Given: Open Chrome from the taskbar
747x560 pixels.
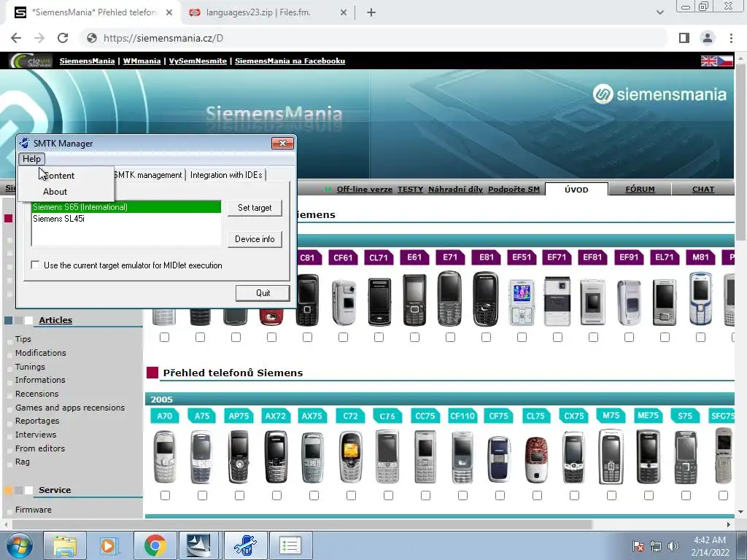Looking at the screenshot, I should pos(155,545).
